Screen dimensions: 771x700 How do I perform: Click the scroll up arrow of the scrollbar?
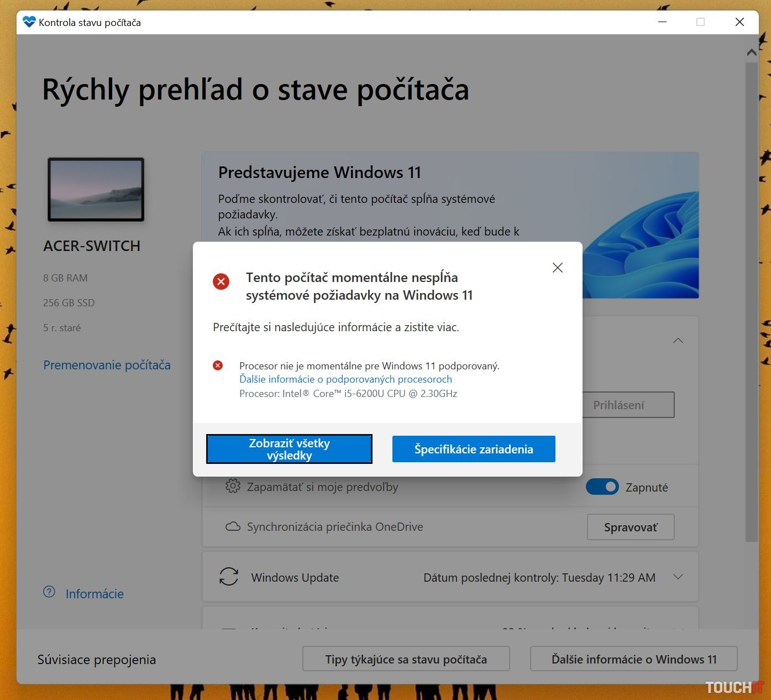pos(751,53)
